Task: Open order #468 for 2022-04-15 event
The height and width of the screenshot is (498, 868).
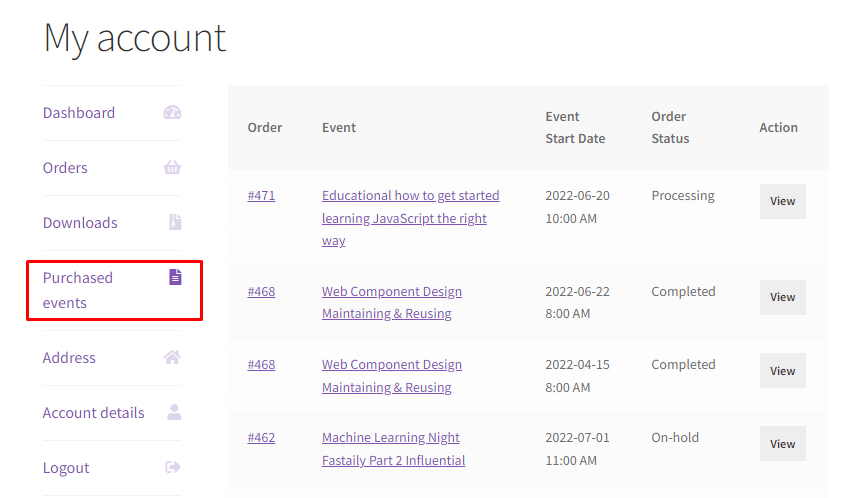Action: tap(261, 364)
